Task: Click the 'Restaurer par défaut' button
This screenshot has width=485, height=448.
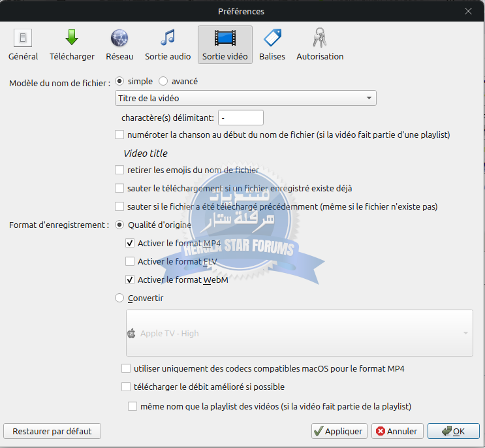Action: tap(52, 431)
